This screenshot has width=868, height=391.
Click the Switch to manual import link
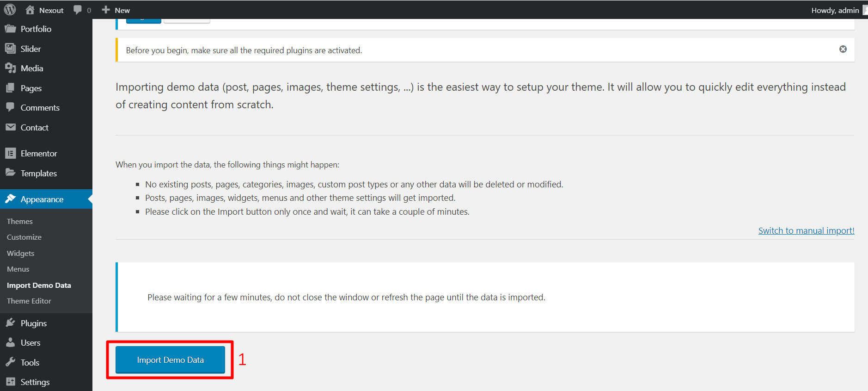(x=806, y=230)
